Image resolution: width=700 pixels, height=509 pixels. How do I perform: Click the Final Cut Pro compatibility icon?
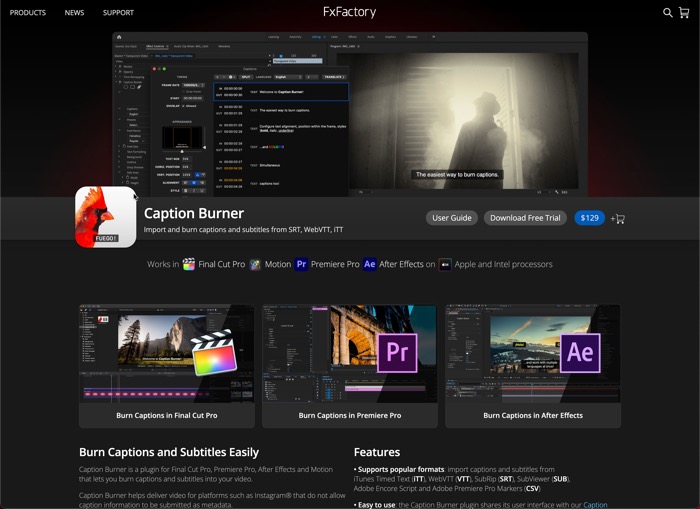[x=189, y=264]
